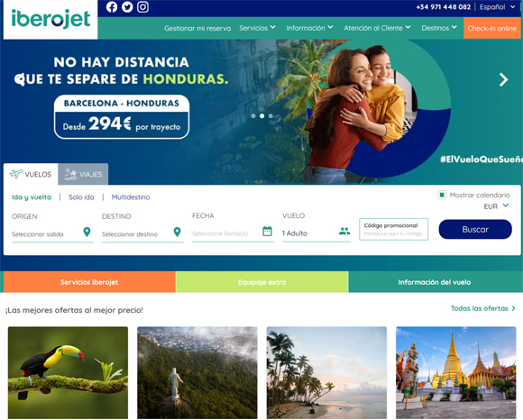This screenshot has height=420, width=523.
Task: Open the Facebook social icon
Action: [x=112, y=7]
